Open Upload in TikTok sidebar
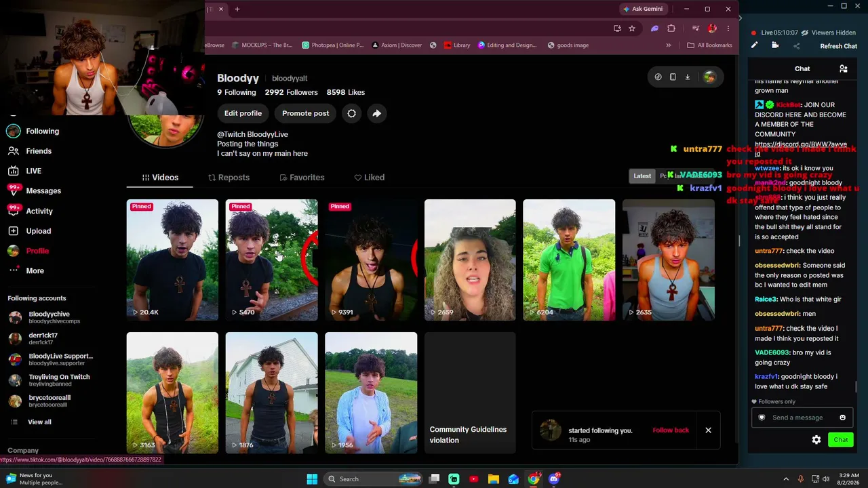The width and height of the screenshot is (868, 488). tap(29, 231)
